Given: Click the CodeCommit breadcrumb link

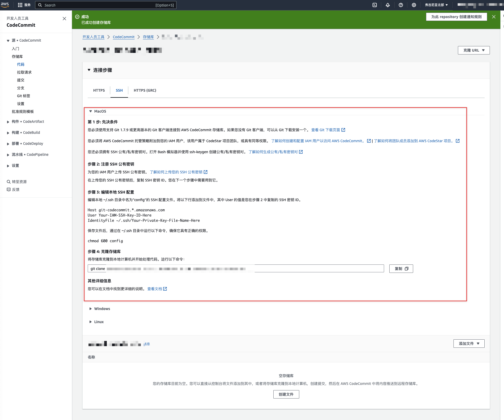Looking at the screenshot, I should point(124,37).
